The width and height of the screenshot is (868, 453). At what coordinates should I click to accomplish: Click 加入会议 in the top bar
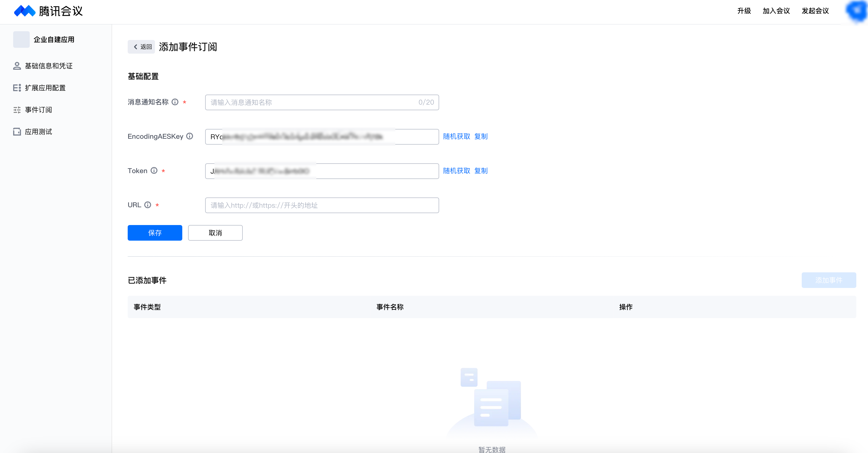776,11
